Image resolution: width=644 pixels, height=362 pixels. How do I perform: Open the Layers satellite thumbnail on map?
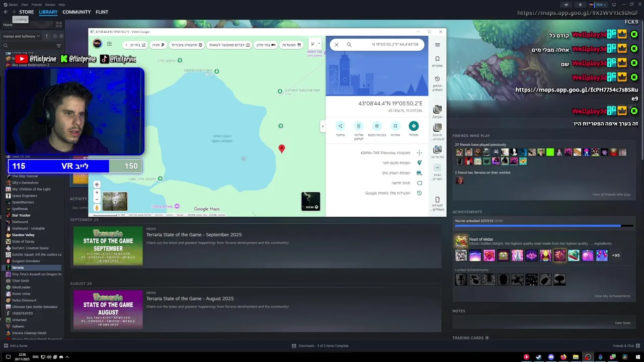tap(310, 201)
